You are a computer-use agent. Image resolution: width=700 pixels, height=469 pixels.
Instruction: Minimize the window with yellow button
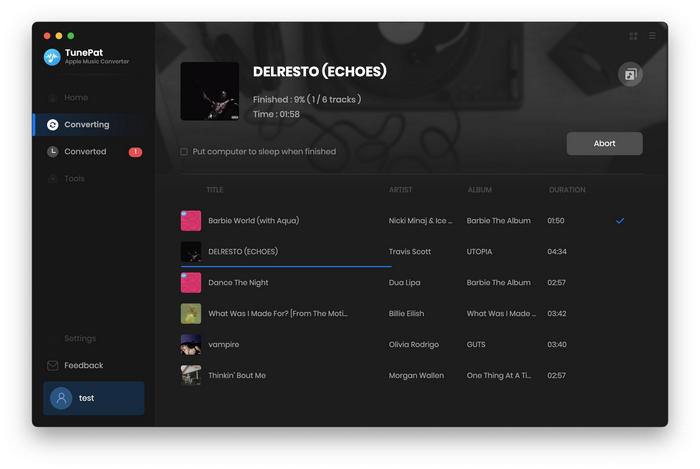point(59,36)
